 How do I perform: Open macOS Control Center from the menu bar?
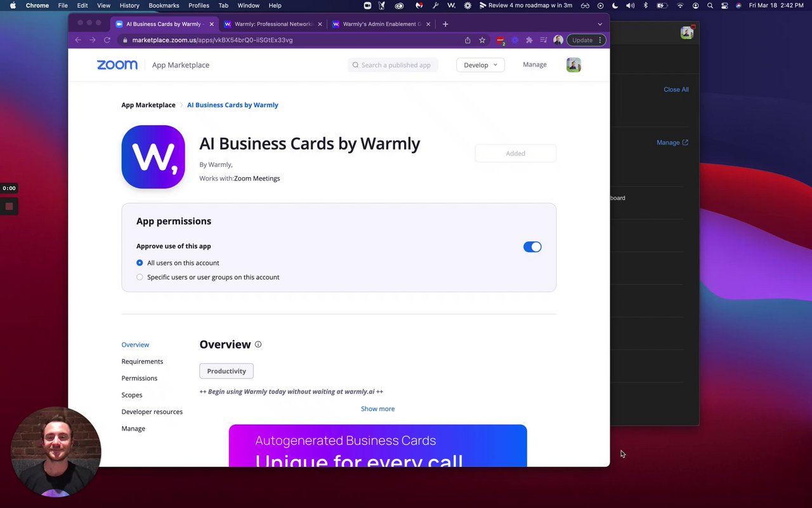[724, 5]
